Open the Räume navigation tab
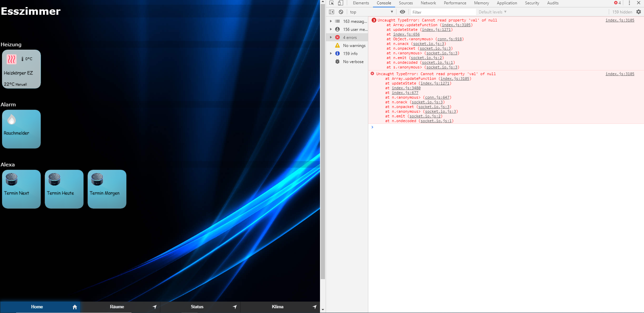Viewport: 644px width, 313px height. (x=120, y=307)
